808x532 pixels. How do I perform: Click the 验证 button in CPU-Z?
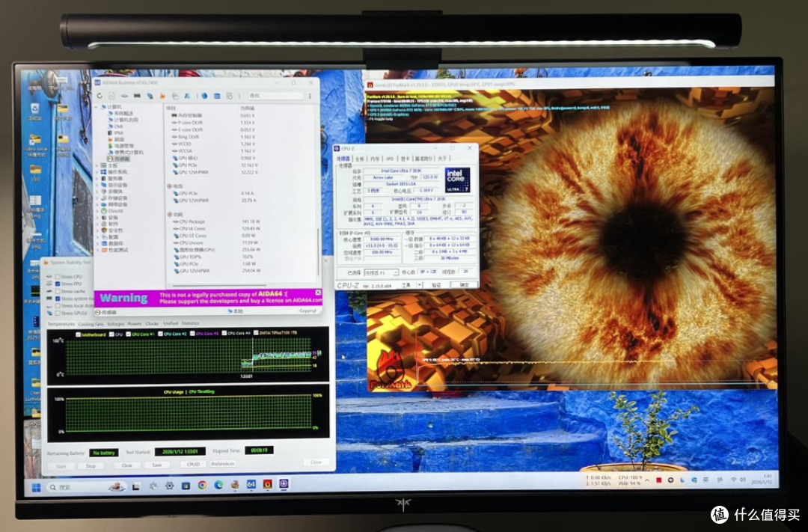tap(436, 284)
